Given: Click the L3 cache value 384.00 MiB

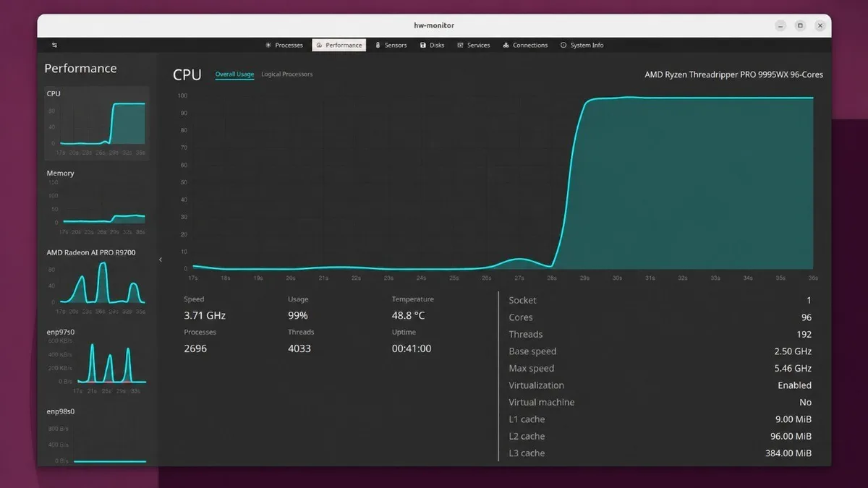Looking at the screenshot, I should [x=789, y=453].
